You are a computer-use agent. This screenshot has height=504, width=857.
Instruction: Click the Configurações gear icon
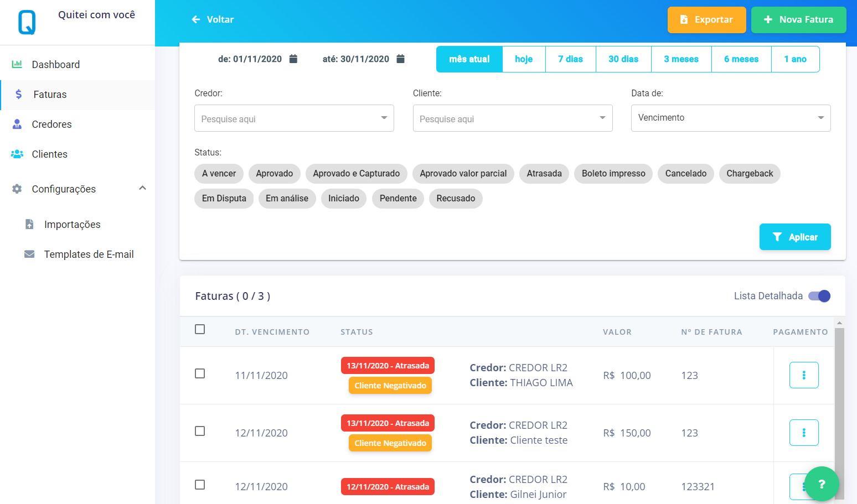17,189
